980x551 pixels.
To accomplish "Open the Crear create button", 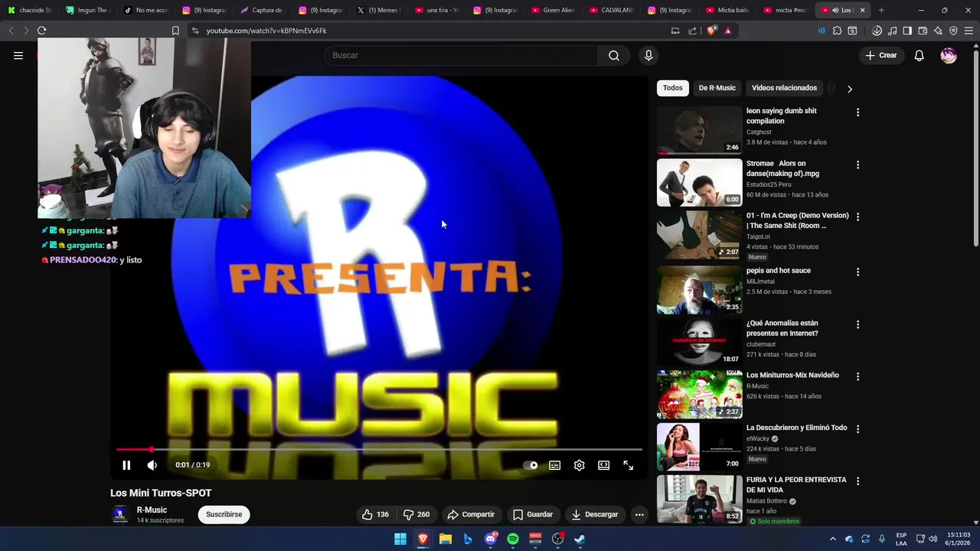I will pos(881,55).
